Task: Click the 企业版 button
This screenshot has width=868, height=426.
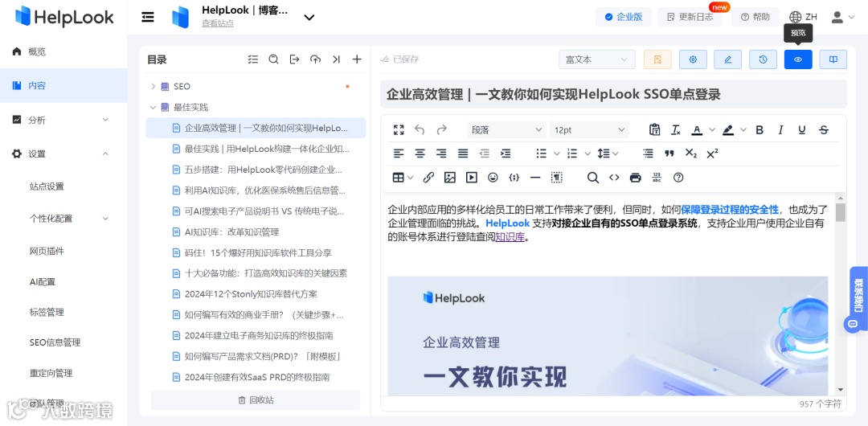Action: [624, 17]
